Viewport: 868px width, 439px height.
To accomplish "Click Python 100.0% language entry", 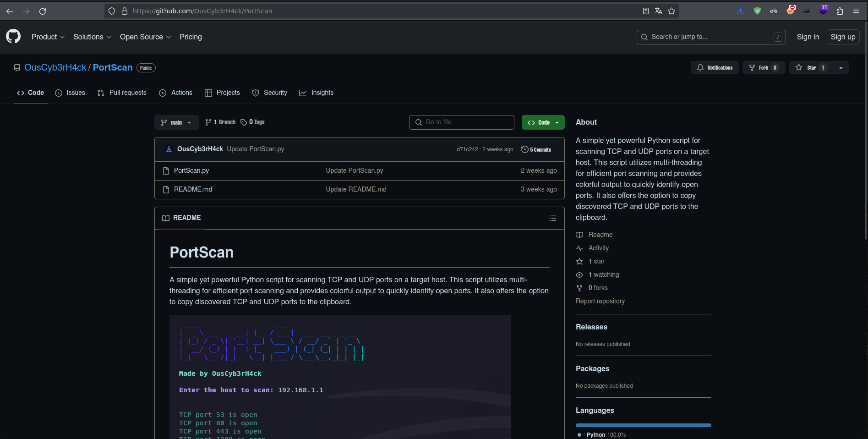I will [601, 435].
